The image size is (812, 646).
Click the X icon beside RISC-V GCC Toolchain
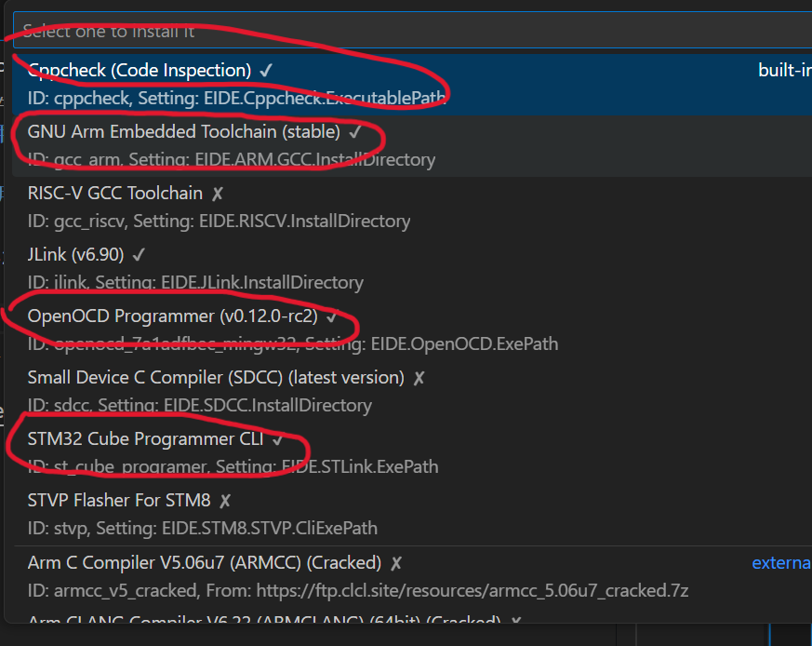click(216, 193)
